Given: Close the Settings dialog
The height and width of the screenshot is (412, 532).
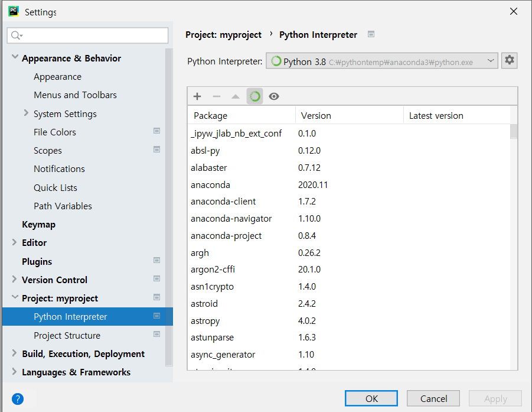Looking at the screenshot, I should tap(513, 12).
